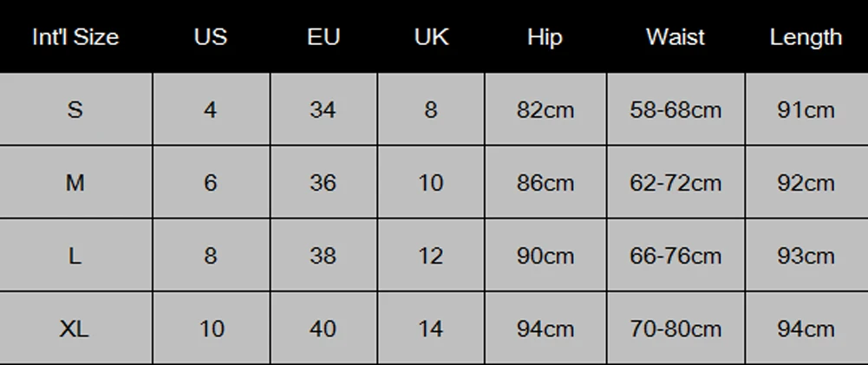The image size is (868, 365).
Task: Click the 93cm length cell
Action: [806, 256]
